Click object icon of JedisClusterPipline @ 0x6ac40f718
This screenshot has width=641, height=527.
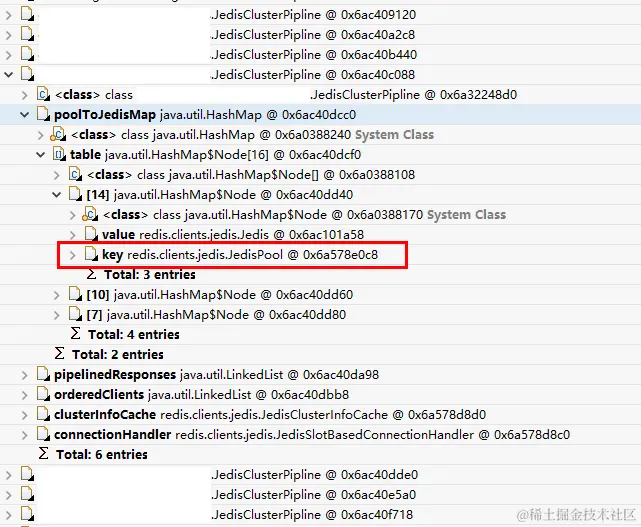tap(27, 514)
